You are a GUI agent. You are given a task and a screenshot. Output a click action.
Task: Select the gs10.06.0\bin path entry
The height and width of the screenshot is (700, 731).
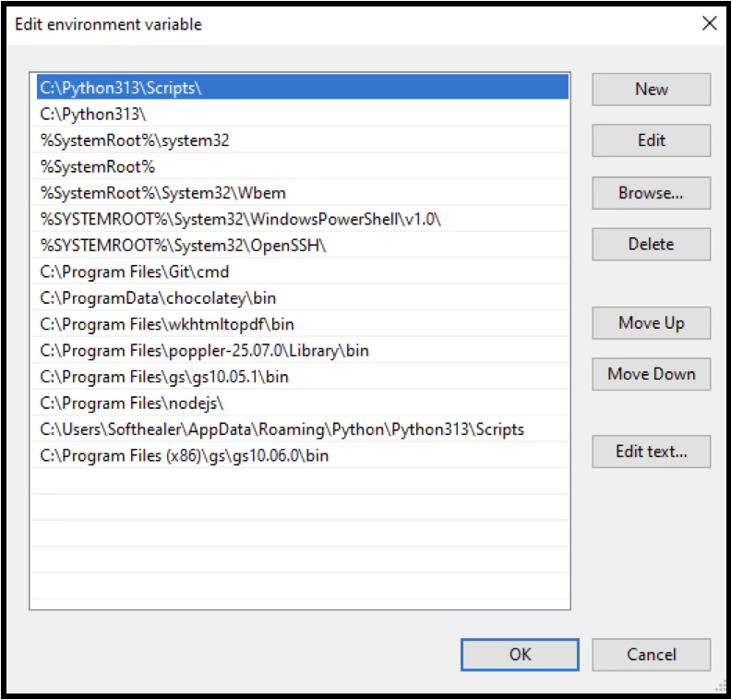coord(185,455)
